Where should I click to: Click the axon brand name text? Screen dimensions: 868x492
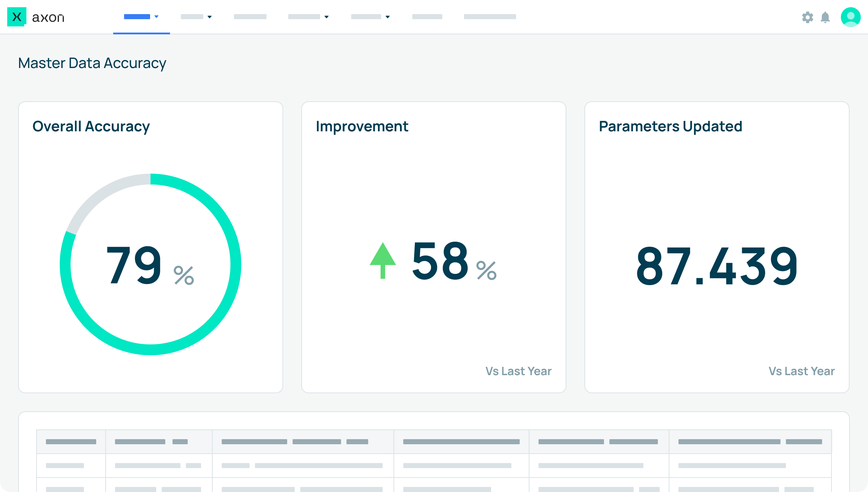[x=48, y=17]
